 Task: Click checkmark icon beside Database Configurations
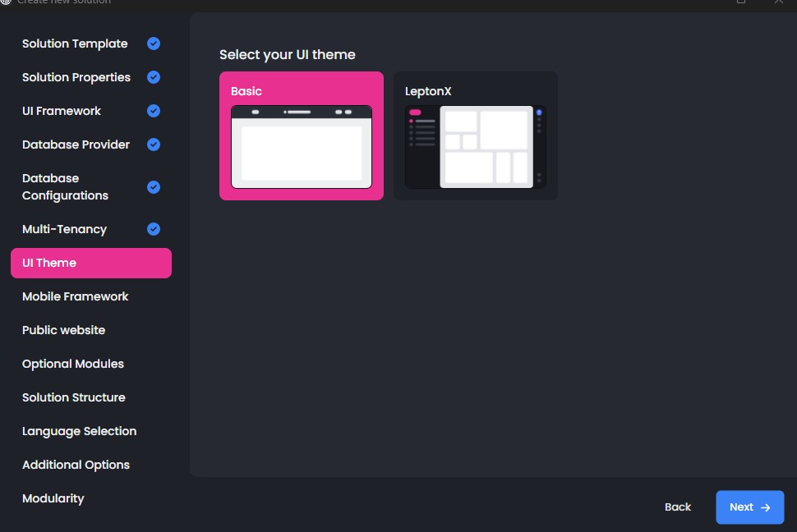154,187
